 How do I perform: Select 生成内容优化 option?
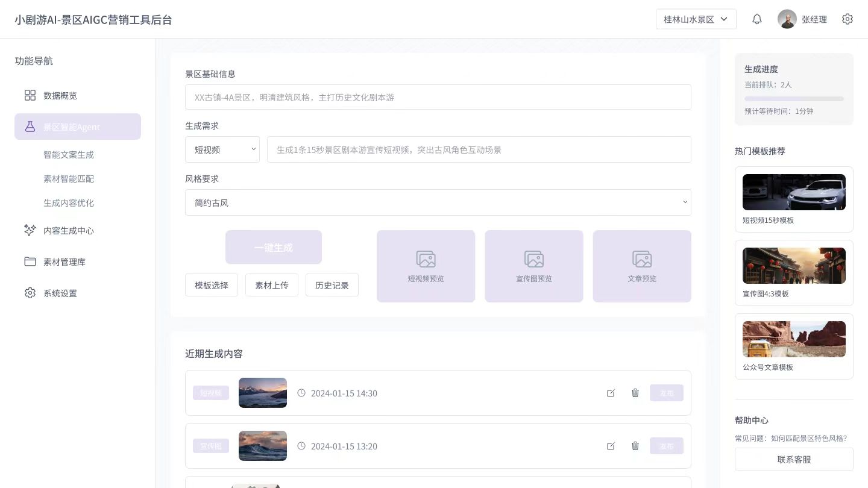[x=69, y=203]
